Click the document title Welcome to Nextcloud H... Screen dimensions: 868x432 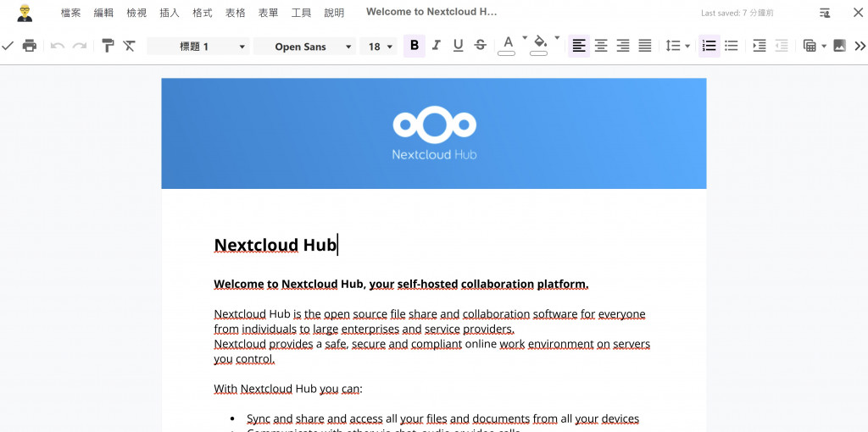tap(431, 12)
